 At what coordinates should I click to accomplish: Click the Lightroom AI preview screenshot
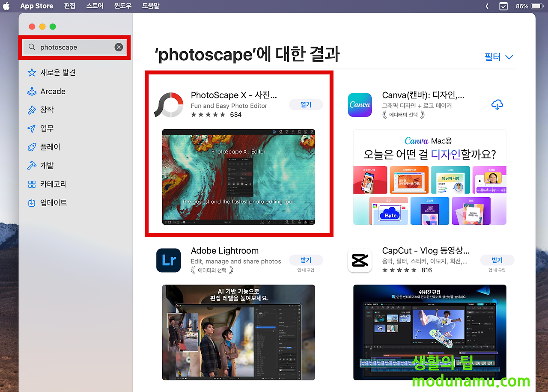tap(238, 333)
